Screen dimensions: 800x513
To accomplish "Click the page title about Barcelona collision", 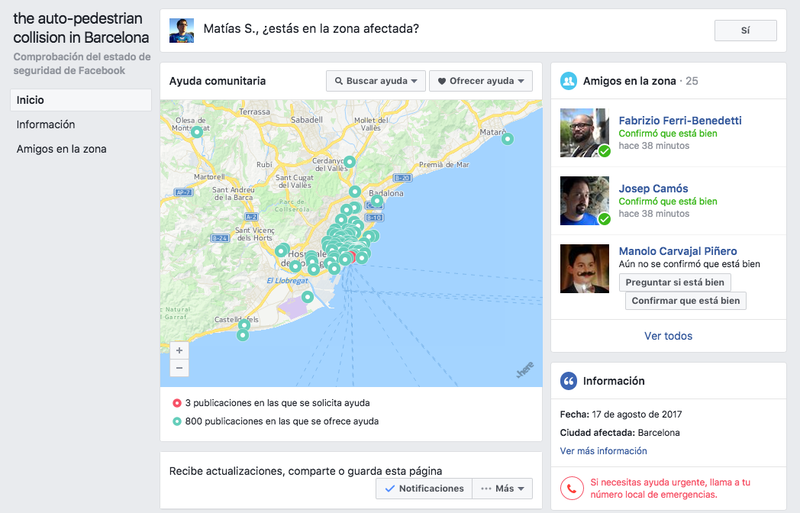I will pos(81,28).
